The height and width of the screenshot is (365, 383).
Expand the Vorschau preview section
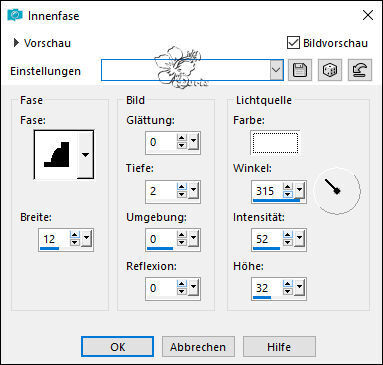(x=16, y=43)
